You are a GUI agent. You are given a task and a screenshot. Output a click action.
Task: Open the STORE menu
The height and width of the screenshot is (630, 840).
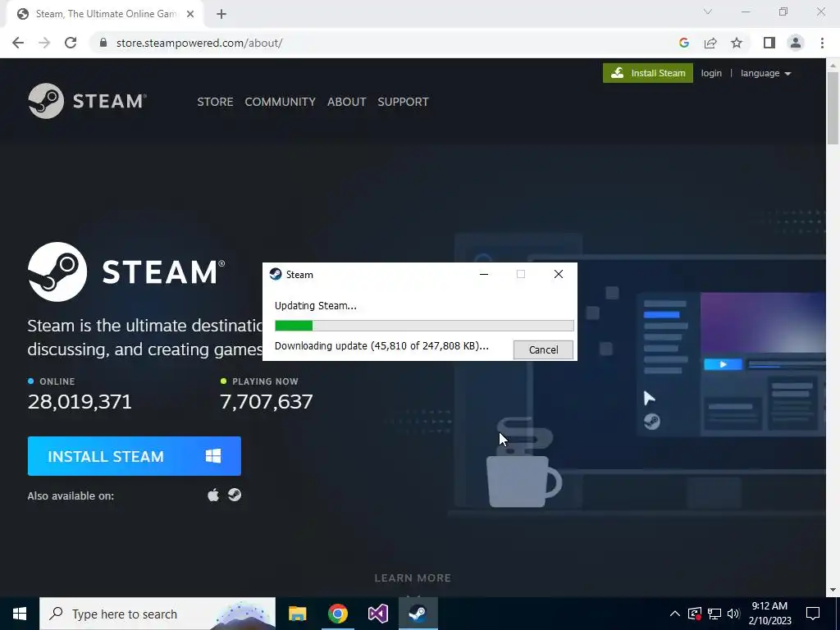coord(215,102)
